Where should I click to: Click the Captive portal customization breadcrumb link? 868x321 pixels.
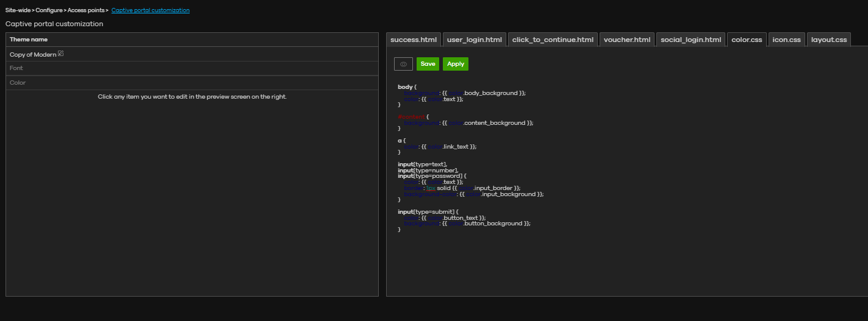pyautogui.click(x=150, y=10)
